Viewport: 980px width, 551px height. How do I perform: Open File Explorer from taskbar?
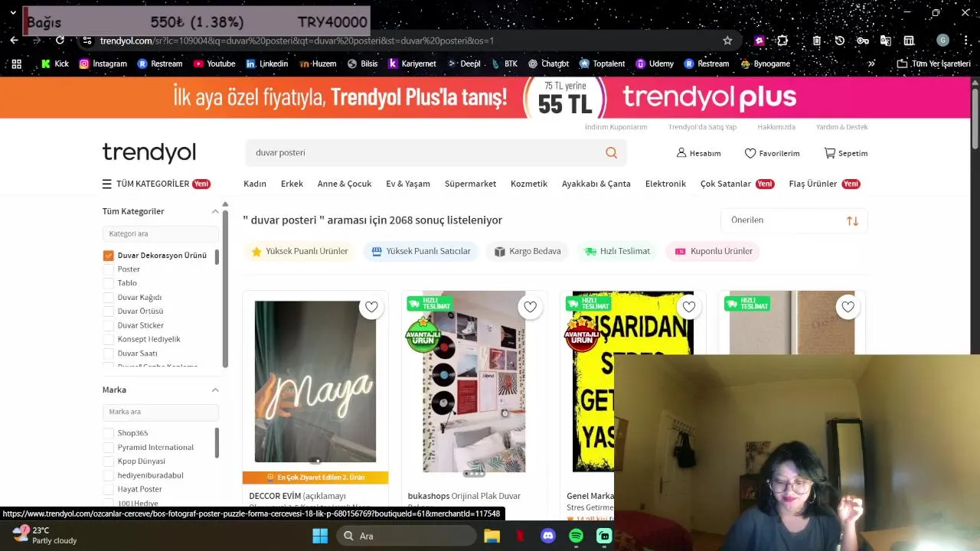(x=492, y=536)
